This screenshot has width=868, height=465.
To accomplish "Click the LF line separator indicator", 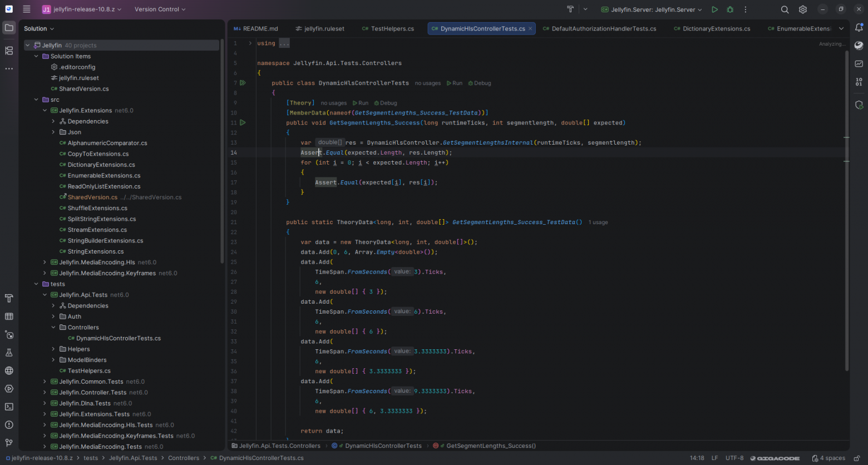I will 714,458.
